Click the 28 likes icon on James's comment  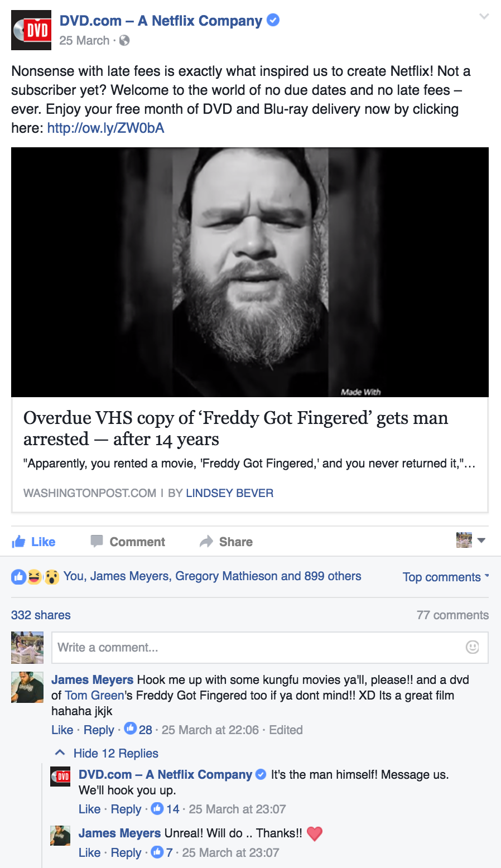coord(131,729)
